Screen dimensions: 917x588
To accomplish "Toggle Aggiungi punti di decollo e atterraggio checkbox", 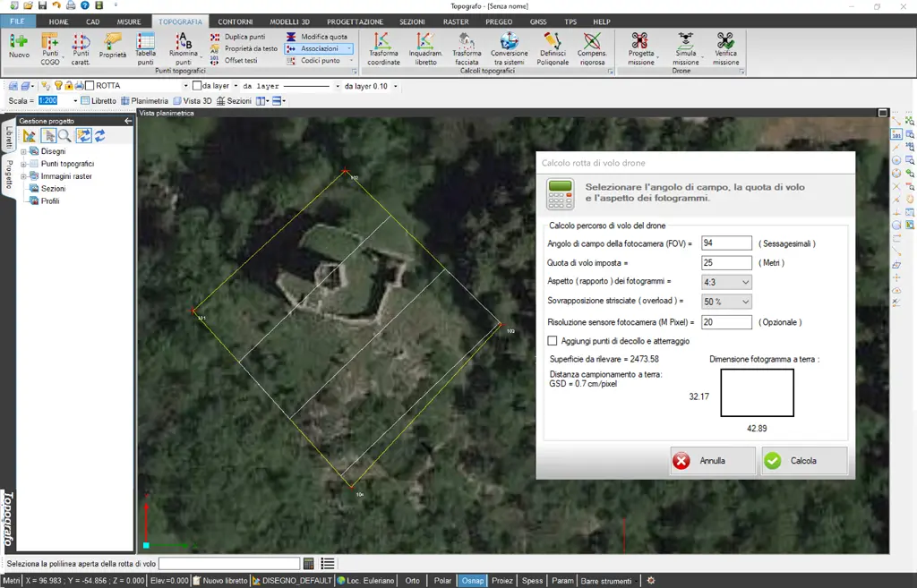I will [552, 340].
